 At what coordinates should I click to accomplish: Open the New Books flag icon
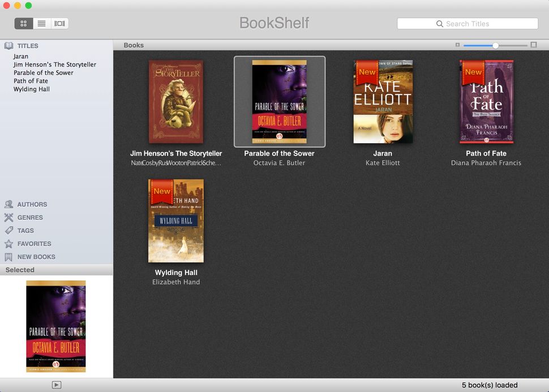pyautogui.click(x=8, y=257)
